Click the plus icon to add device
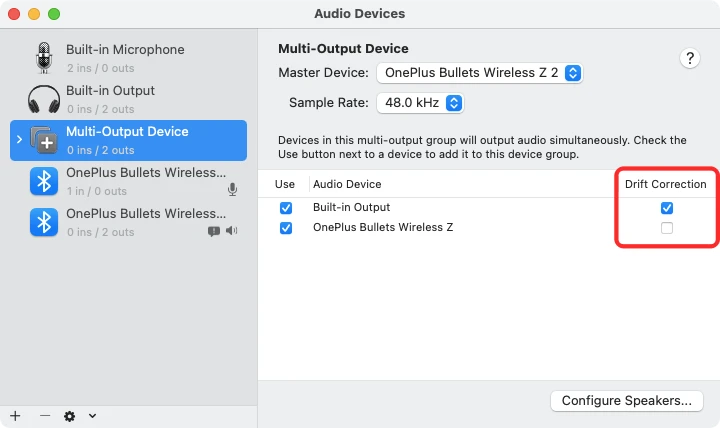This screenshot has width=720, height=428. tap(15, 416)
